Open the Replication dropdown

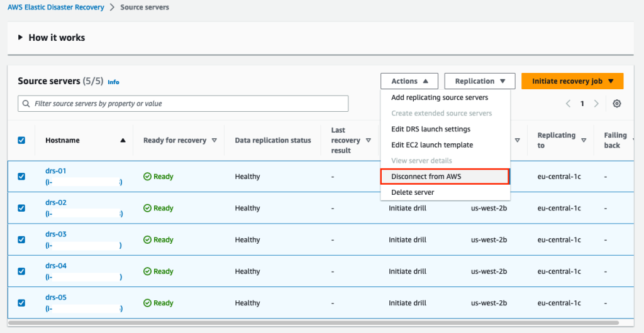480,81
